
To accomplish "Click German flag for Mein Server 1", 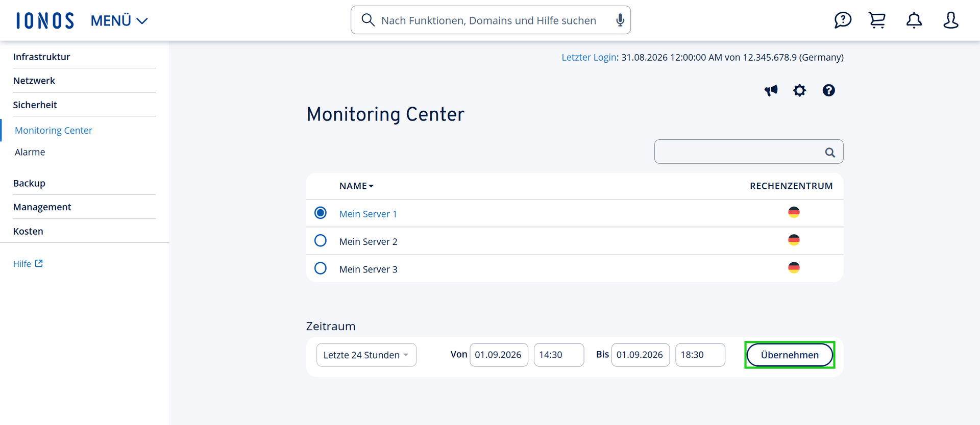I will point(794,212).
